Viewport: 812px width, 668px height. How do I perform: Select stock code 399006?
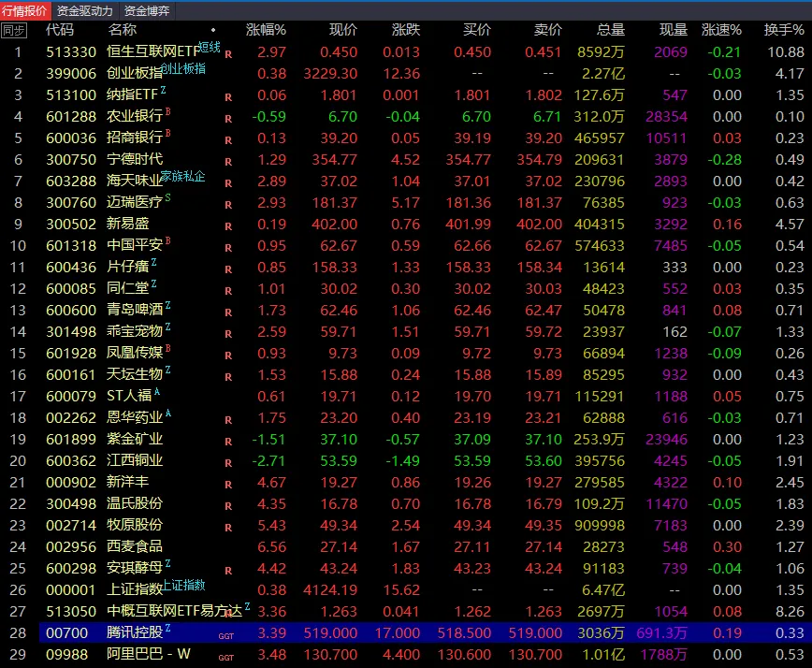(x=71, y=74)
